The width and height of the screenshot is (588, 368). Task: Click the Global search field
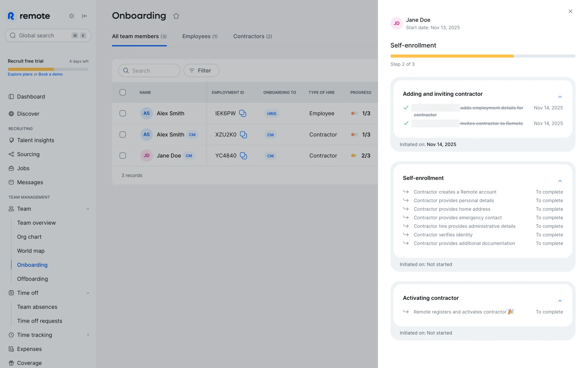(43, 36)
